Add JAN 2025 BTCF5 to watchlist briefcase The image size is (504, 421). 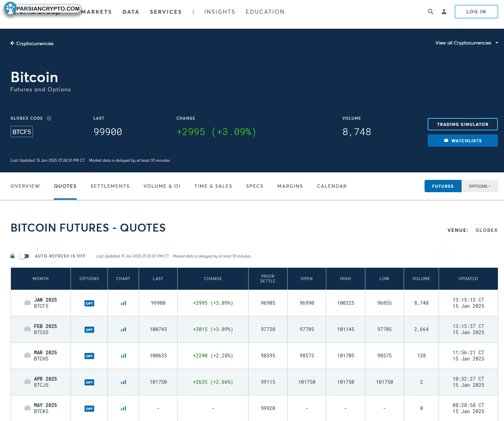point(27,303)
